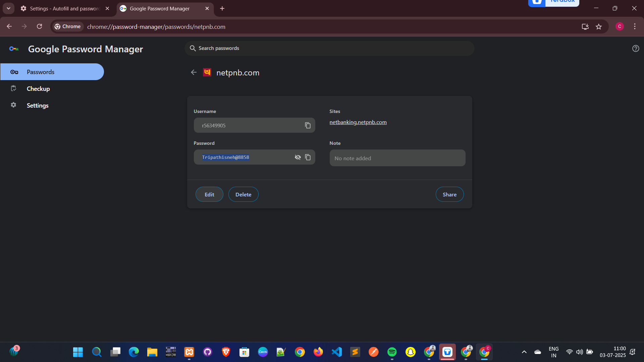Screen dimensions: 644x362
Task: Open Windows taskbar search
Action: pos(97,352)
